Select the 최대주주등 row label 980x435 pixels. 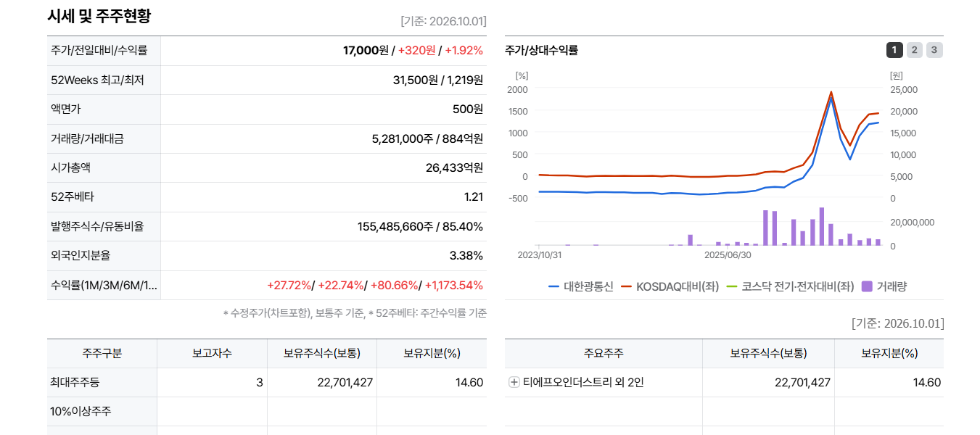click(75, 382)
